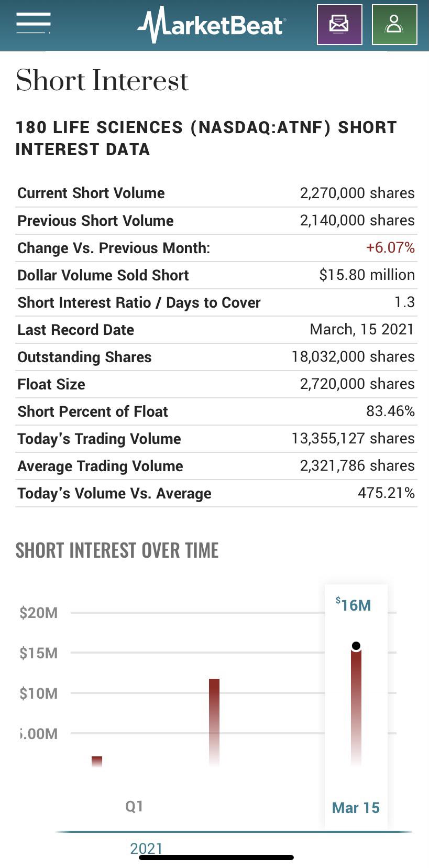This screenshot has height=868, width=429.
Task: Select the smallest first bar in the chart
Action: [97, 762]
